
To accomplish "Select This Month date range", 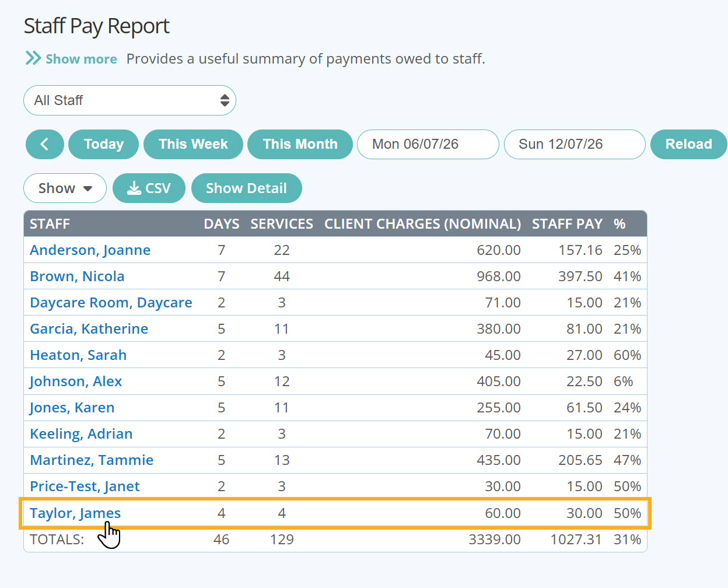I will (x=300, y=144).
